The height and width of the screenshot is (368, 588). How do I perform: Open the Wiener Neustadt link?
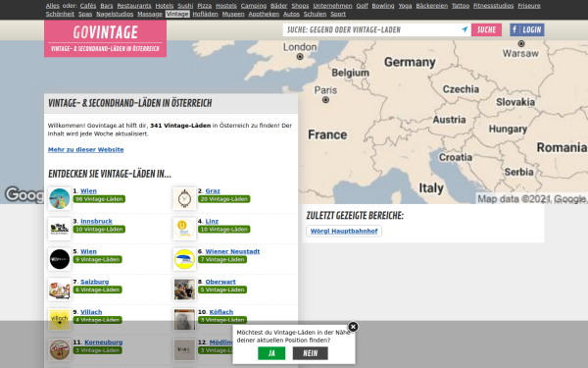(232, 251)
